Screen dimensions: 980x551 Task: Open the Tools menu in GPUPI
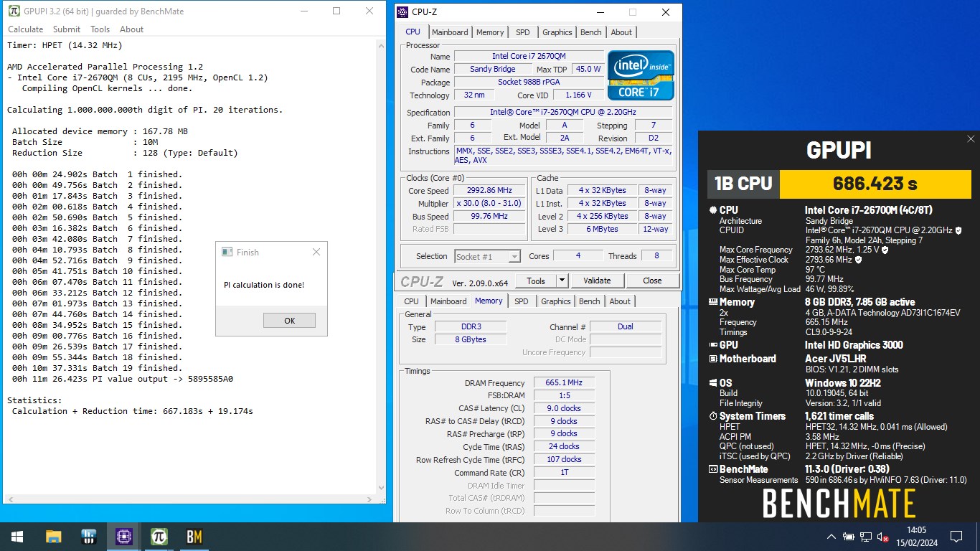100,29
